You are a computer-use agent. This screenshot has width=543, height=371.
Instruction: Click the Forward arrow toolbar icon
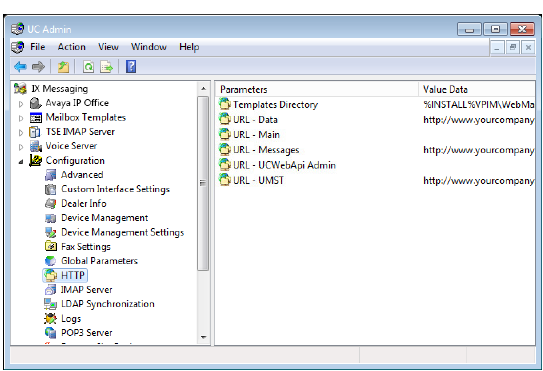[38, 67]
